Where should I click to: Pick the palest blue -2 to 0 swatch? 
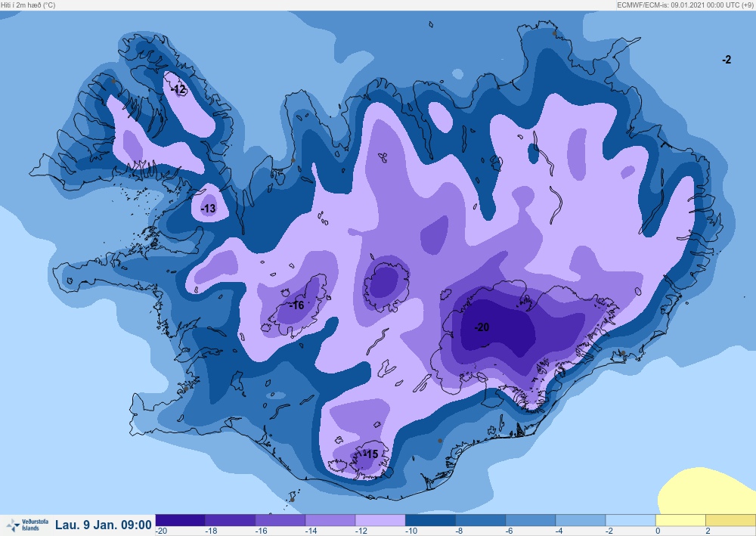coord(631,520)
